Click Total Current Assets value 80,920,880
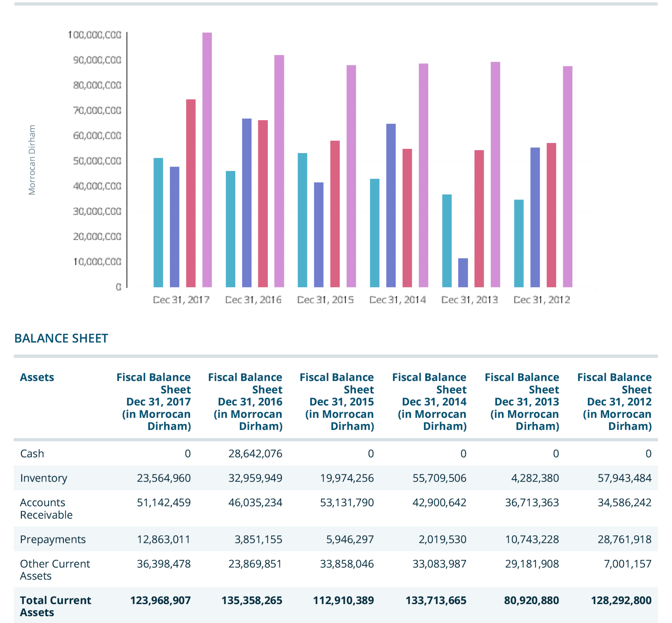The width and height of the screenshot is (672, 623). click(532, 600)
